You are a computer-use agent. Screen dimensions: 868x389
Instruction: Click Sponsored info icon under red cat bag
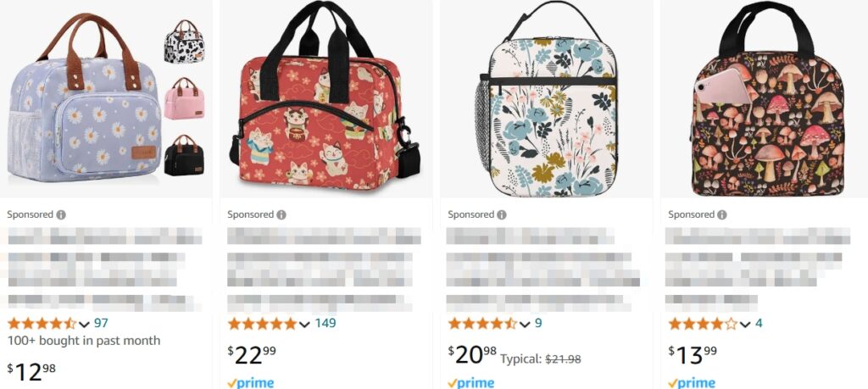[281, 214]
